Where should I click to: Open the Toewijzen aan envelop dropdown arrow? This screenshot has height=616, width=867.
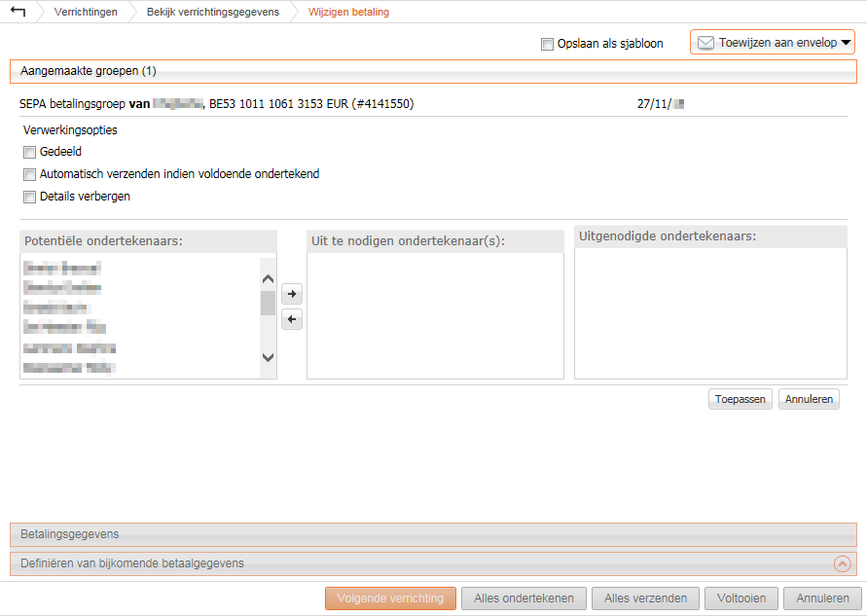click(x=846, y=43)
